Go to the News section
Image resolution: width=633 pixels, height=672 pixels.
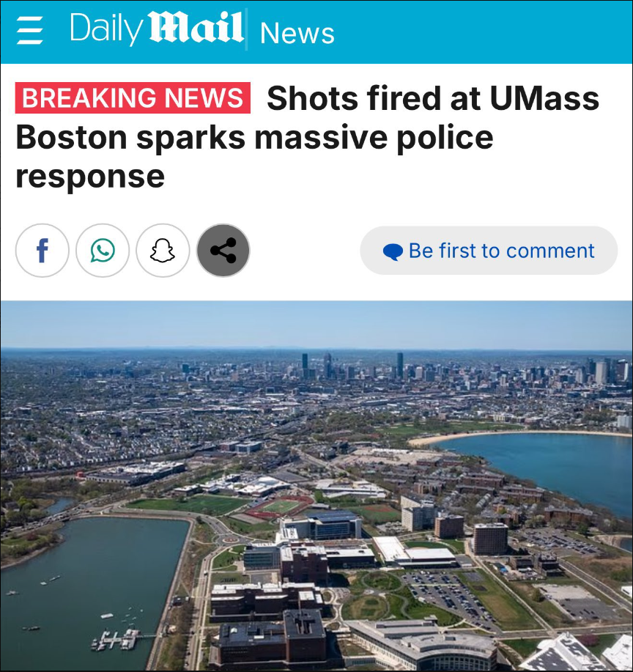click(x=297, y=33)
